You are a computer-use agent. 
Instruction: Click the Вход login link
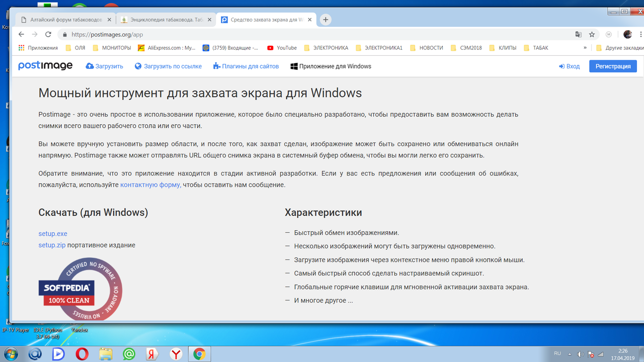click(x=569, y=66)
